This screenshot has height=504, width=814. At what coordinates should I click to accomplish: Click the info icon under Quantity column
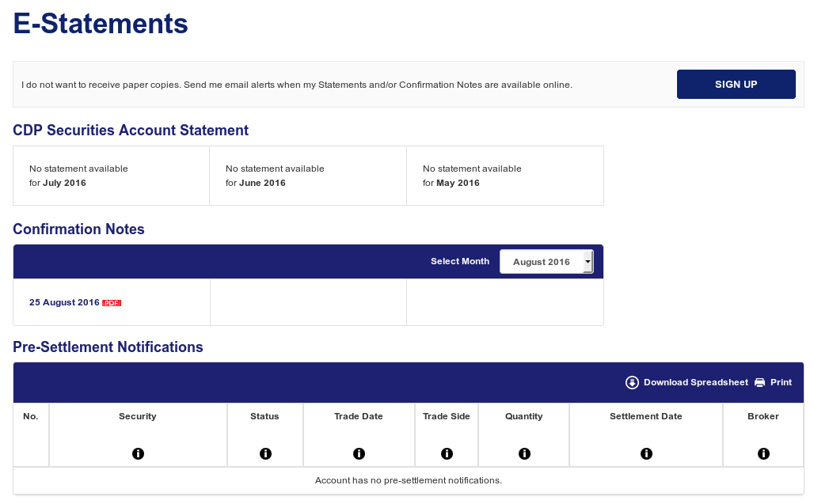(x=524, y=453)
